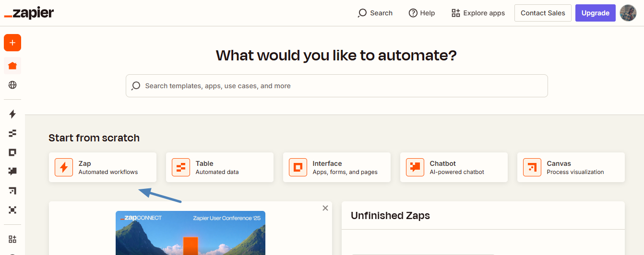The height and width of the screenshot is (255, 644).
Task: Close the ZapConnect promo card
Action: [325, 208]
